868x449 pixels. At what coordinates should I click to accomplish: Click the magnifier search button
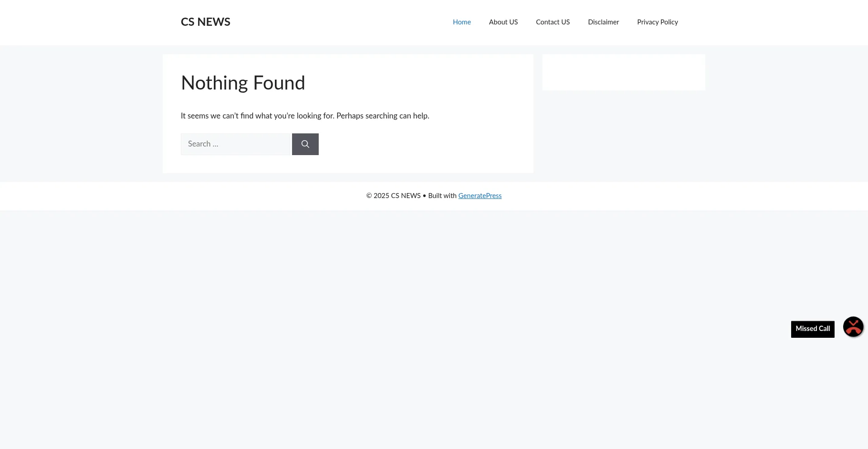click(305, 144)
